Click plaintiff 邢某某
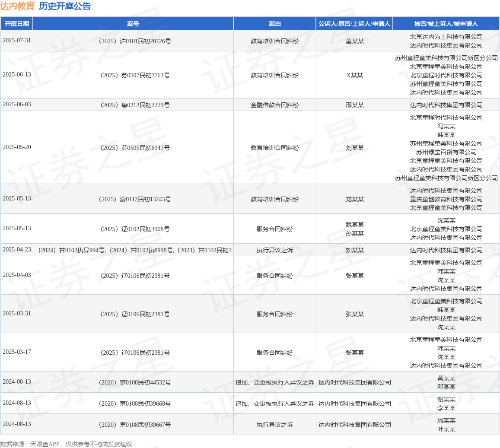 [355, 105]
